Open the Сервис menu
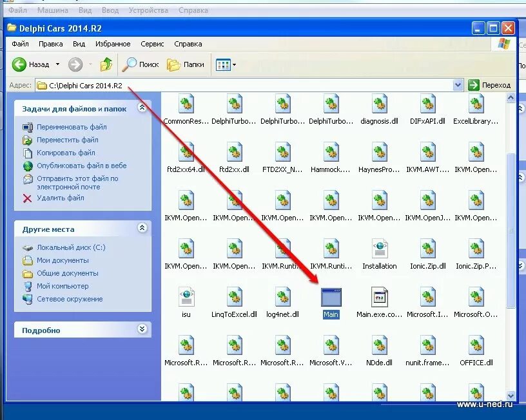Viewport: 526px width, 420px height. (152, 44)
